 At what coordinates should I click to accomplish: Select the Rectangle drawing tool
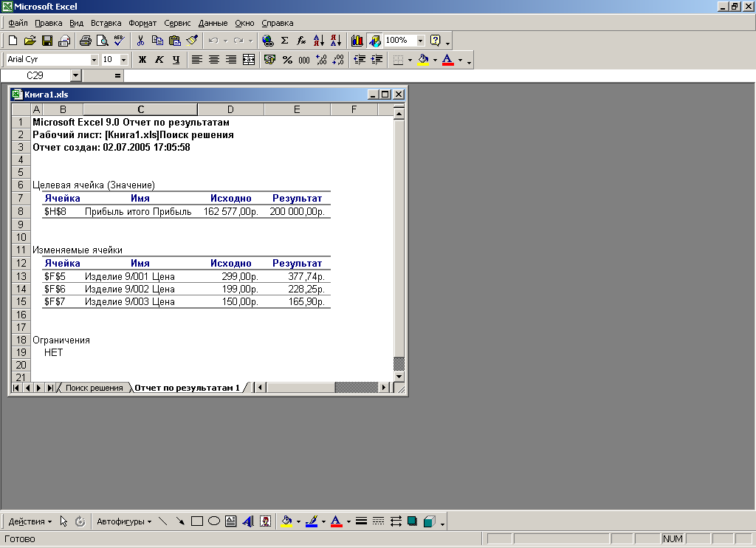tap(196, 521)
